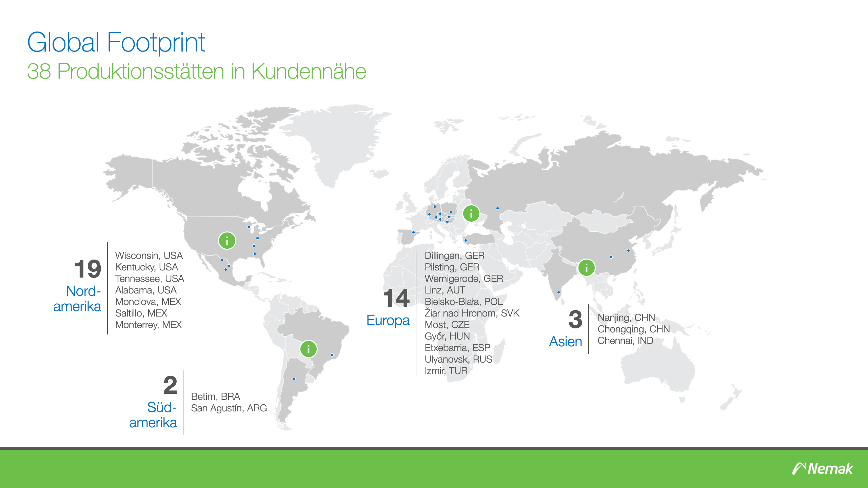This screenshot has height=488, width=868.
Task: Click the 'Südamerika' region label
Action: tap(153, 415)
